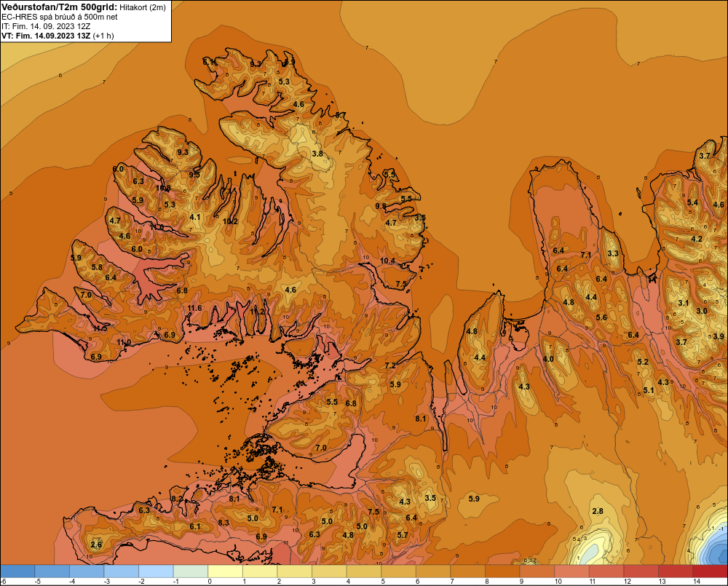The height and width of the screenshot is (586, 728).
Task: Click the 'VT: Fim. 14.09.2023 13Z (+1 h)' line
Action: click(58, 35)
